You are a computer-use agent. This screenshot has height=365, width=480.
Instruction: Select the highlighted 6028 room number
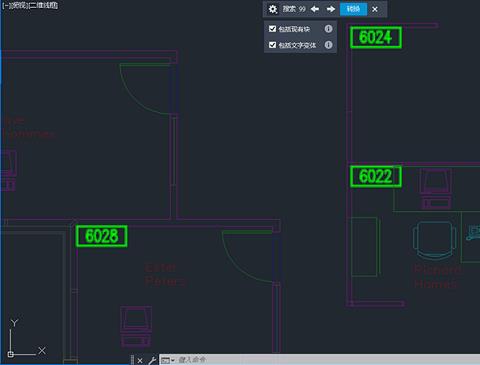(x=102, y=236)
